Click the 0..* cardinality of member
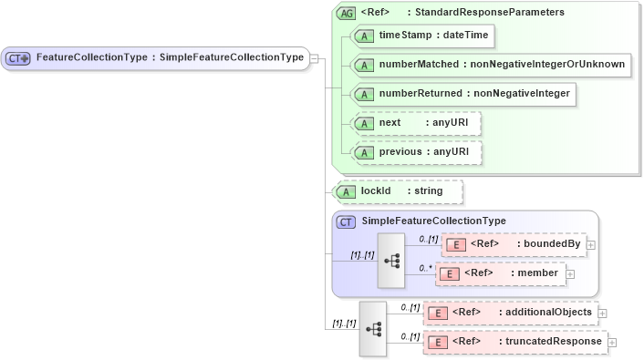Image resolution: width=644 pixels, height=360 pixels. 425,268
